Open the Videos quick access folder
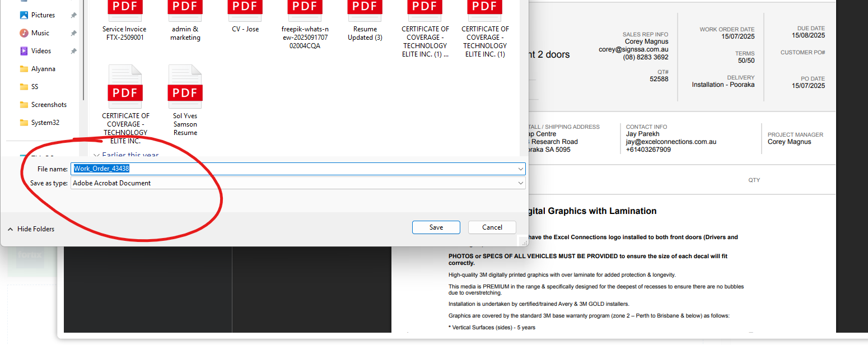Viewport: 868px width, 345px height. (41, 51)
